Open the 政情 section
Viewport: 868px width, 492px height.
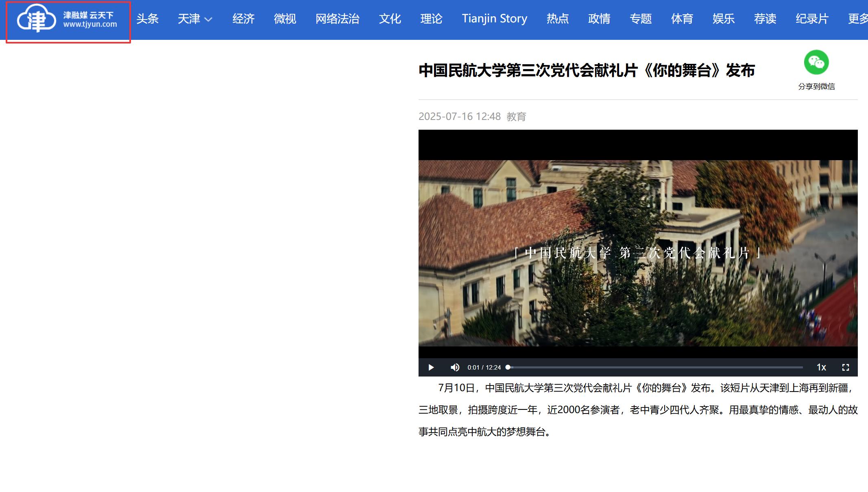(x=599, y=19)
